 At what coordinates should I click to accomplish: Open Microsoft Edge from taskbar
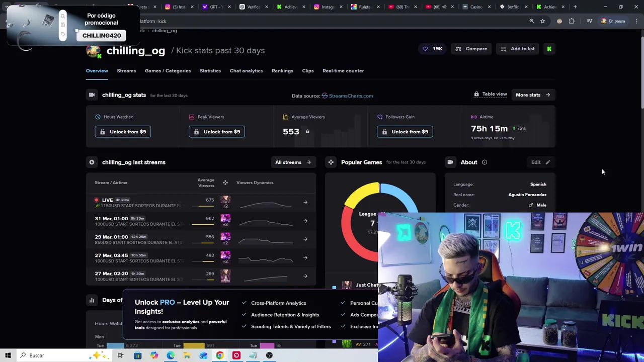pyautogui.click(x=171, y=355)
